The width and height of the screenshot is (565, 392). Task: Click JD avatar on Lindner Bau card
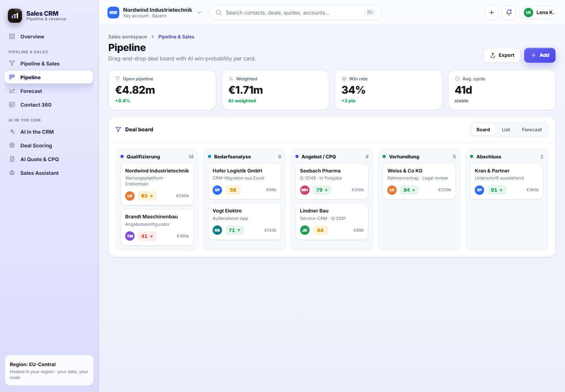(x=305, y=230)
